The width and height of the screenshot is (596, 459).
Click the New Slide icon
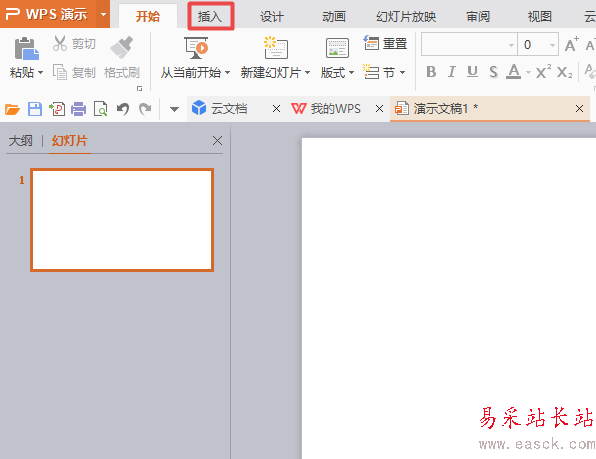(276, 47)
